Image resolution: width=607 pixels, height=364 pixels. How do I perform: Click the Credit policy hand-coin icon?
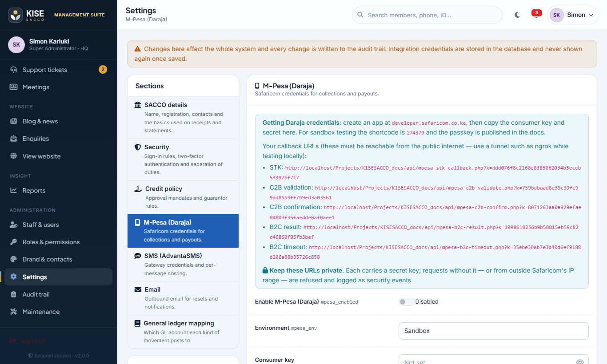click(138, 189)
